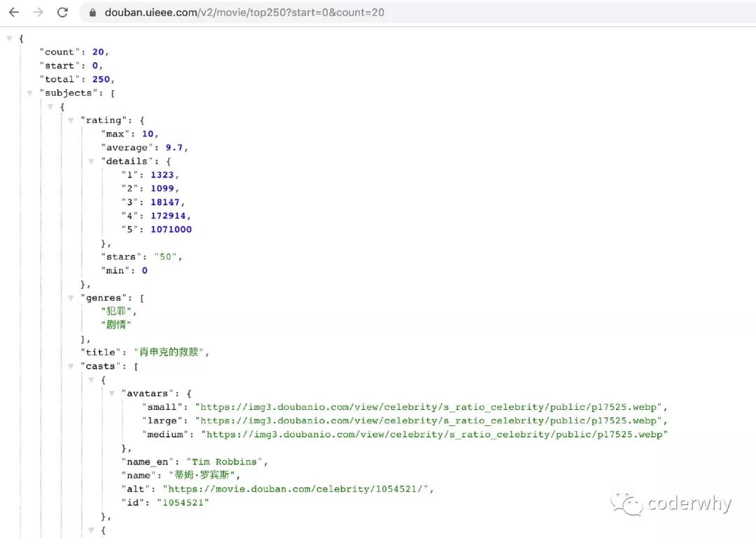The height and width of the screenshot is (538, 756).
Task: Click the details value 1323
Action: (162, 174)
